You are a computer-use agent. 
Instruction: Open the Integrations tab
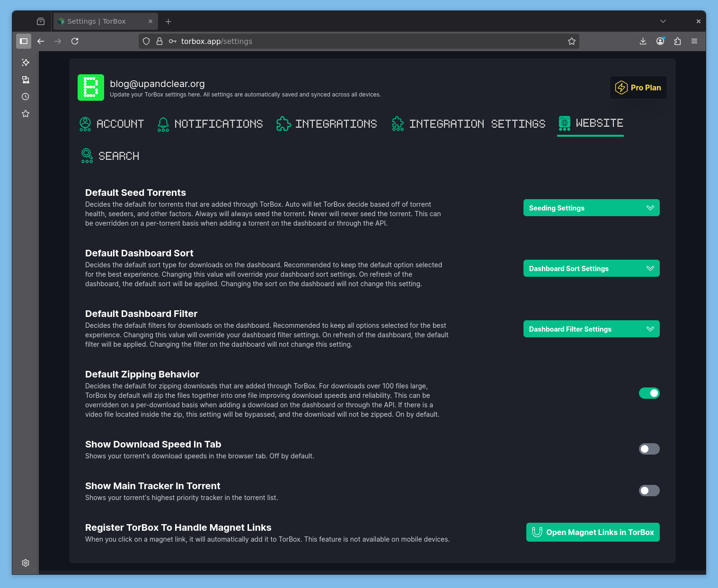(x=327, y=124)
